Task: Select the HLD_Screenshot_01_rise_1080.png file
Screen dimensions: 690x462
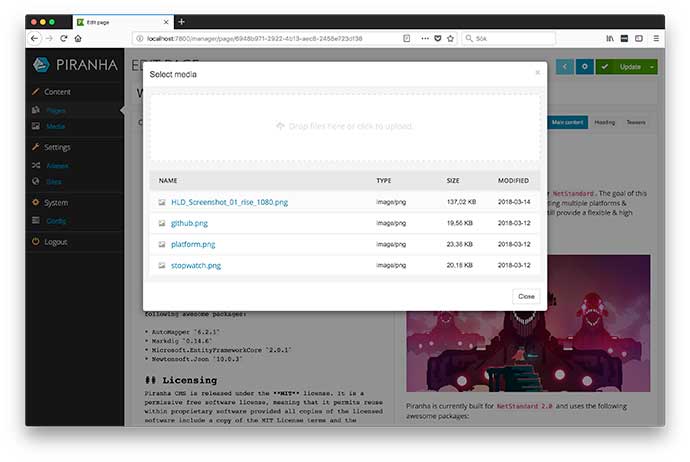Action: pos(229,202)
